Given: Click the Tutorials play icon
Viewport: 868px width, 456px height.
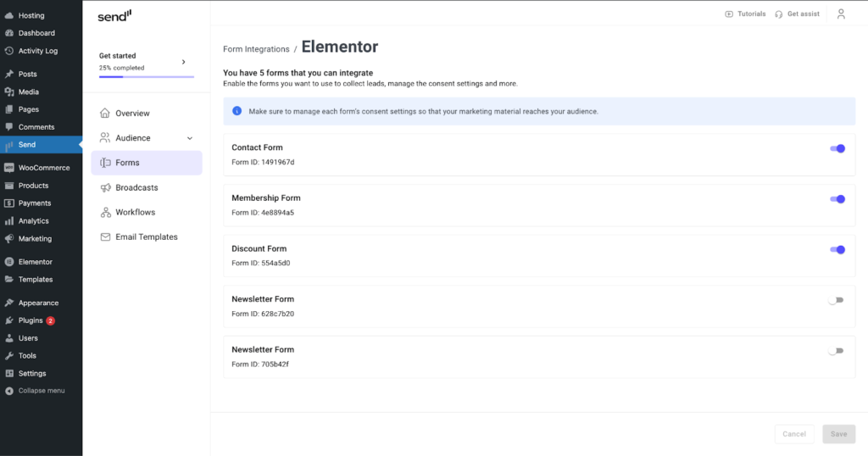Looking at the screenshot, I should click(x=729, y=14).
